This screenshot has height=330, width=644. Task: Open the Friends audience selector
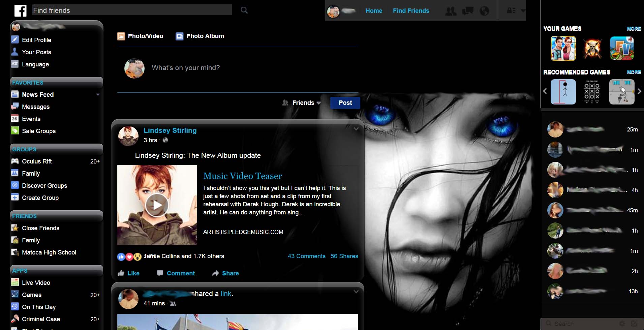(x=302, y=103)
